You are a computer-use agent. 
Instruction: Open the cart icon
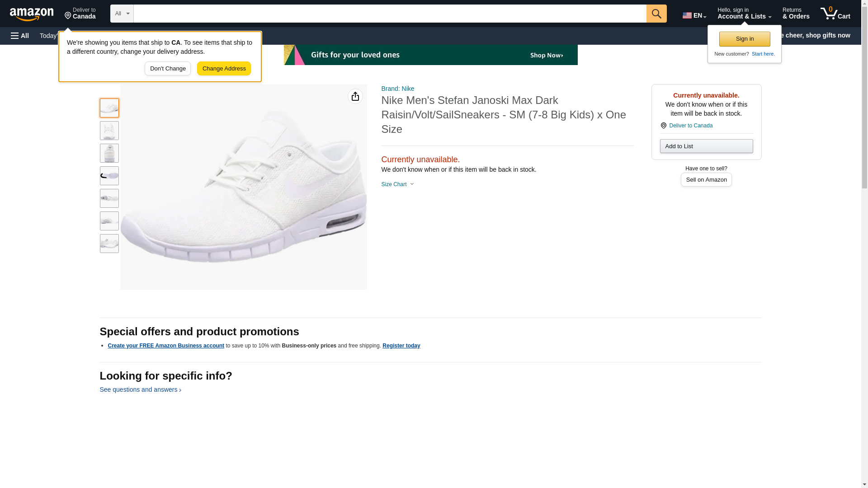pyautogui.click(x=835, y=14)
